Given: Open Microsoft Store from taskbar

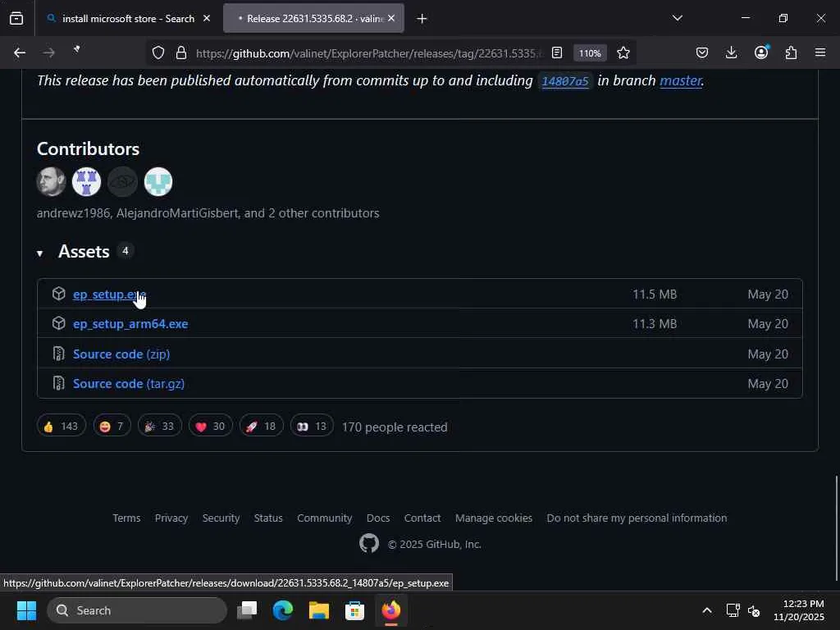Looking at the screenshot, I should [354, 610].
